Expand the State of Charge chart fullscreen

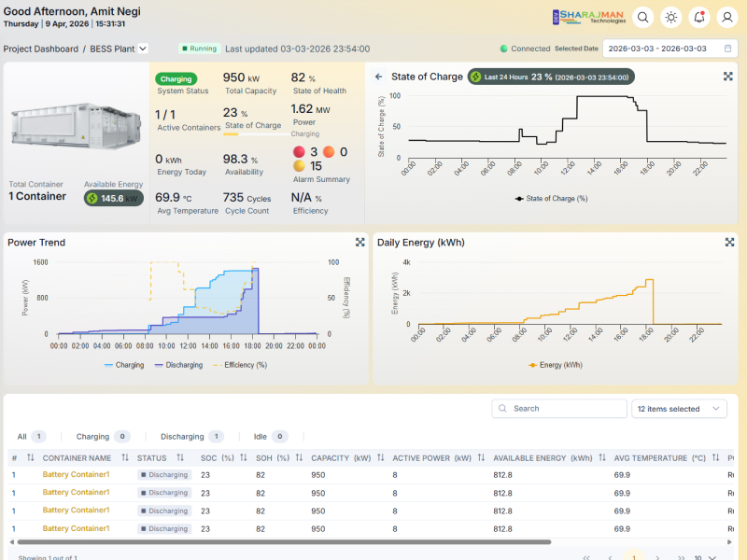(x=728, y=77)
